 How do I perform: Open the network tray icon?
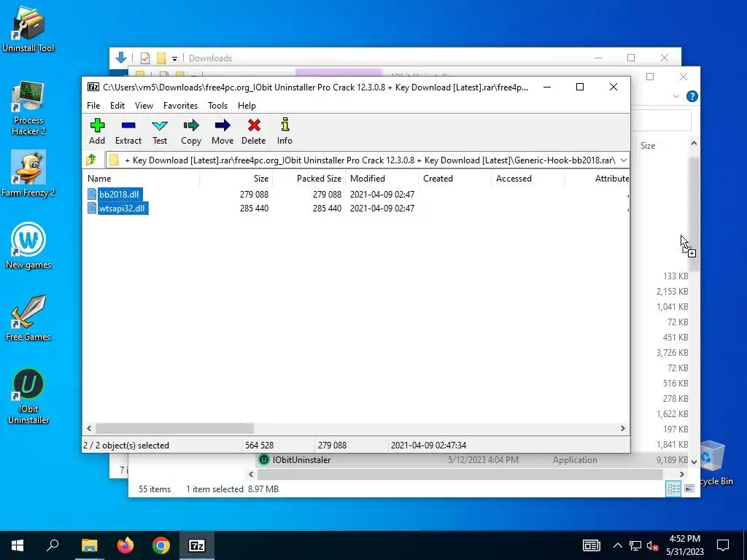[x=635, y=545]
